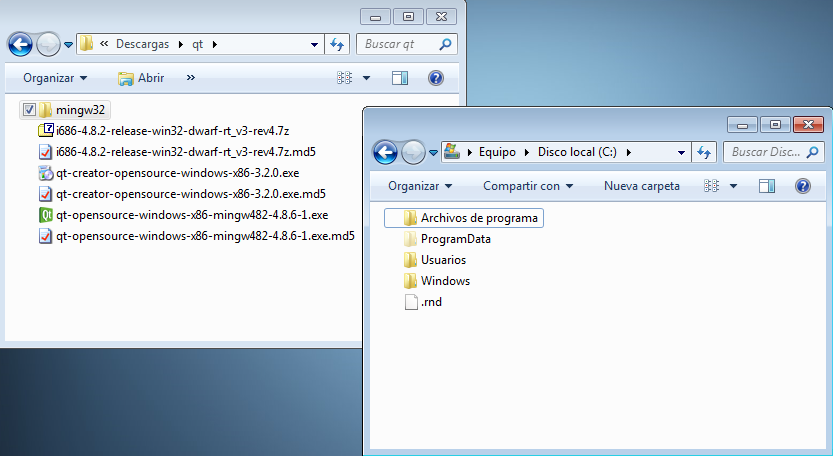Click Nueva carpeta button
Viewport: 833px width, 456px height.
pyautogui.click(x=642, y=186)
